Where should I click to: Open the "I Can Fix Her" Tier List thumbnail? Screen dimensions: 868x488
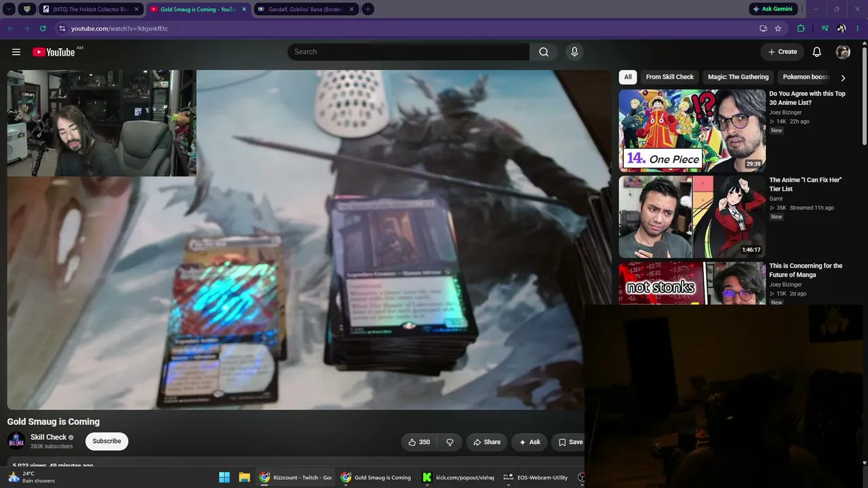pyautogui.click(x=692, y=217)
